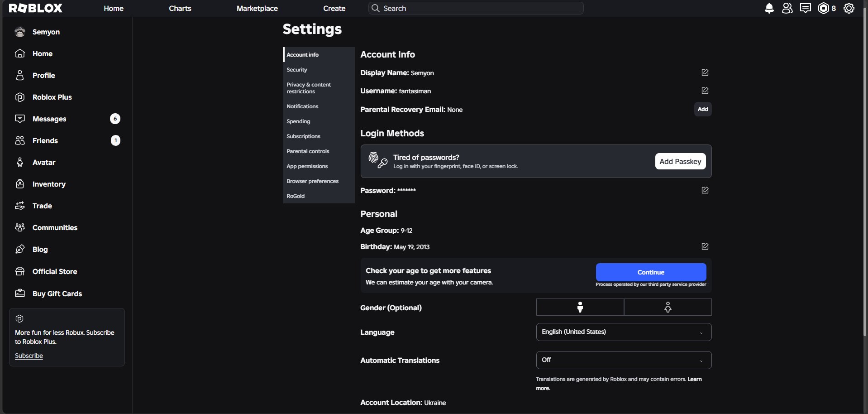Select the RoGold settings tab
868x414 pixels.
(319, 196)
